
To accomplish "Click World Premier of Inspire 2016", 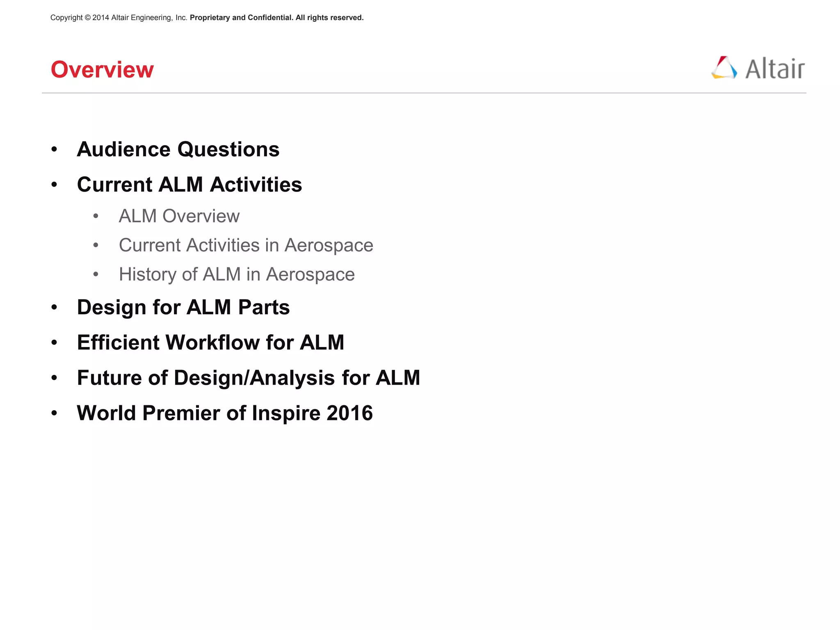I will 225,413.
